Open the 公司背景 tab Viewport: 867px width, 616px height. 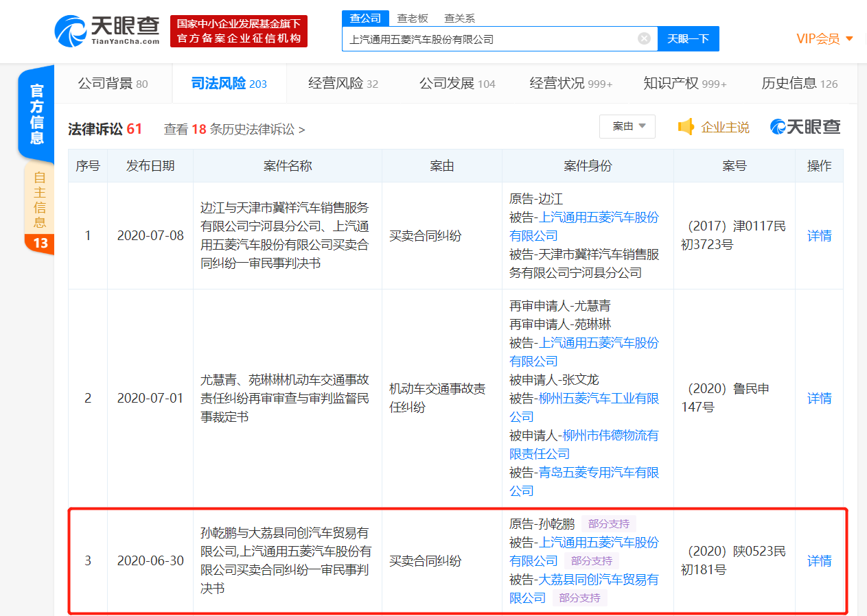point(113,84)
